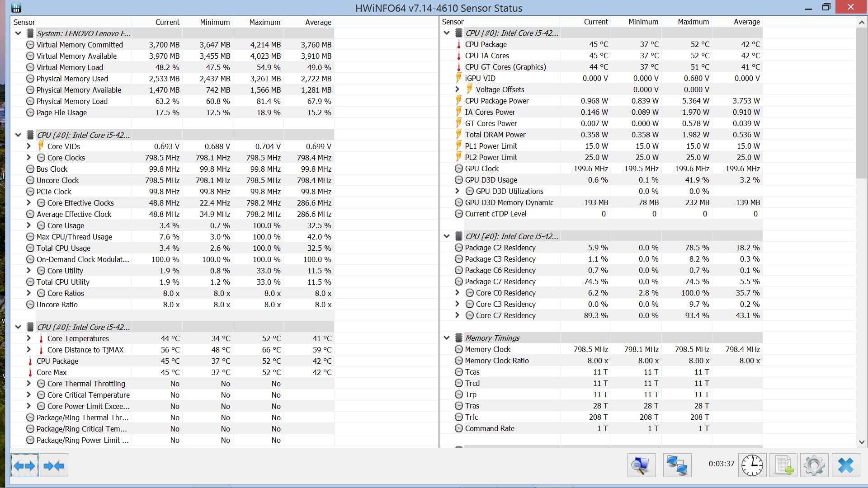
Task: Open the networked computers remote center icon
Action: click(677, 465)
